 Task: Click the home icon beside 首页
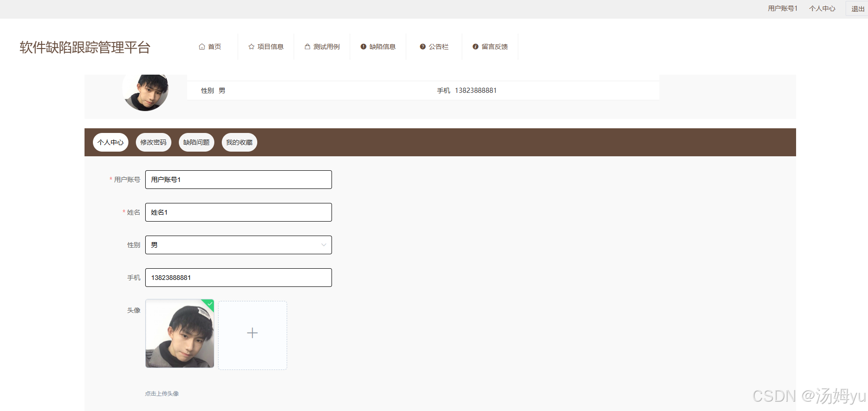pos(202,47)
